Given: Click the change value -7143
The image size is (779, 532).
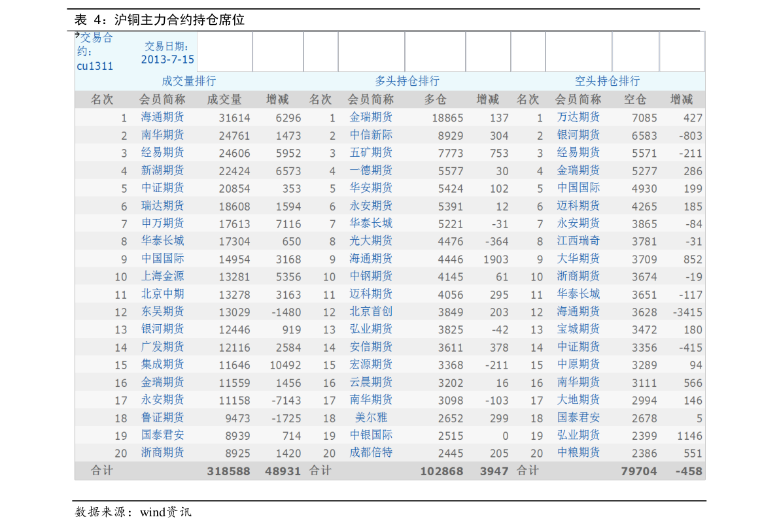Looking at the screenshot, I should [x=286, y=401].
